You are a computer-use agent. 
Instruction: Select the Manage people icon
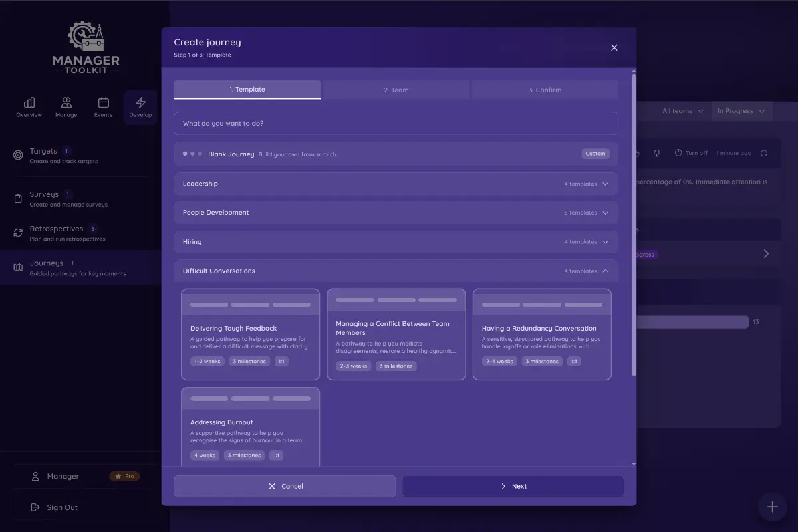click(x=66, y=102)
